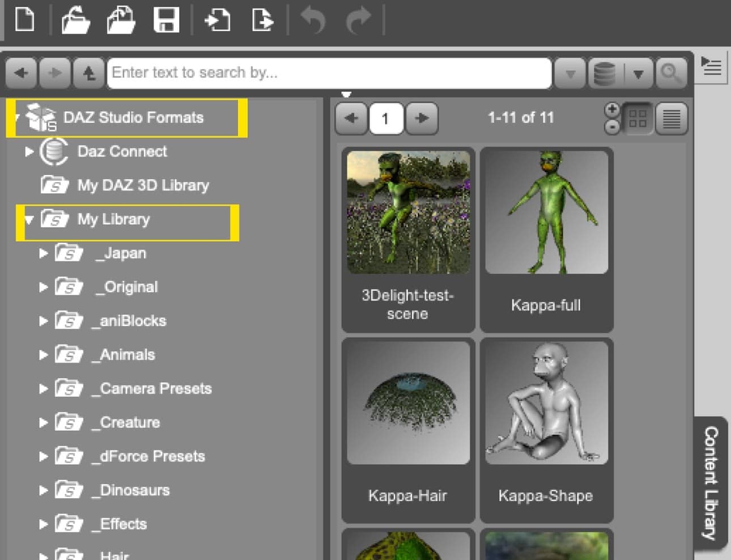Switch to list view mode
The width and height of the screenshot is (731, 560).
point(671,118)
